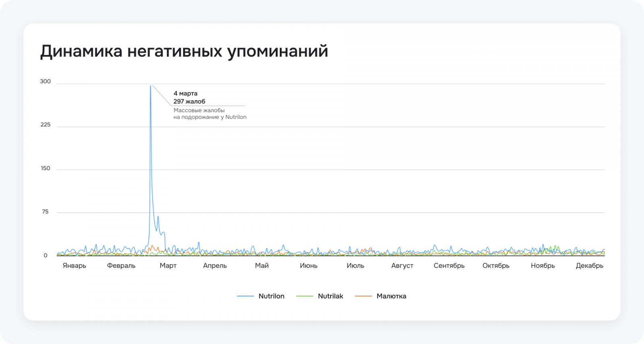Select the '4 марта' annotation date
The image size is (644, 344).
(x=186, y=93)
